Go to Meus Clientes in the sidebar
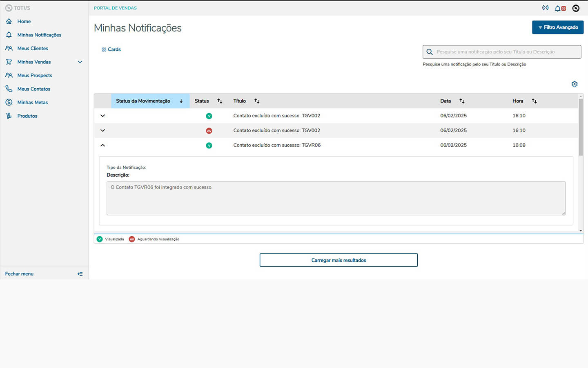The width and height of the screenshot is (588, 368). [x=33, y=48]
